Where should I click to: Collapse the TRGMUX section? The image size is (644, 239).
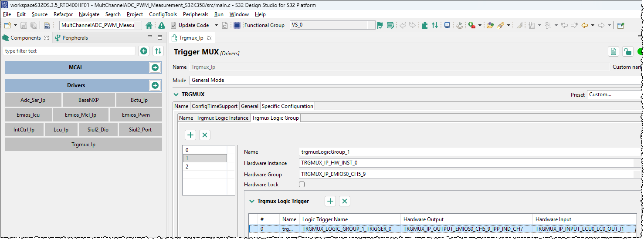(176, 94)
